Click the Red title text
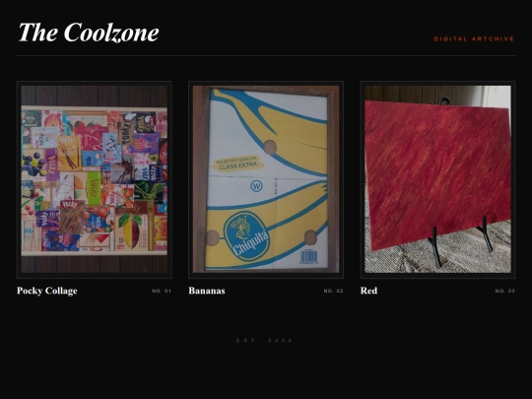532x399 pixels. tap(368, 291)
